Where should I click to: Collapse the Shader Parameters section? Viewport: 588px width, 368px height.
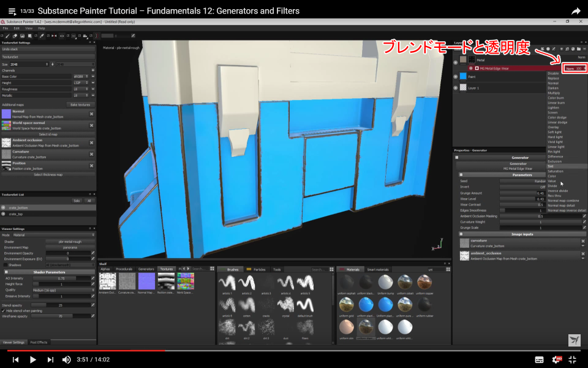tap(6, 272)
